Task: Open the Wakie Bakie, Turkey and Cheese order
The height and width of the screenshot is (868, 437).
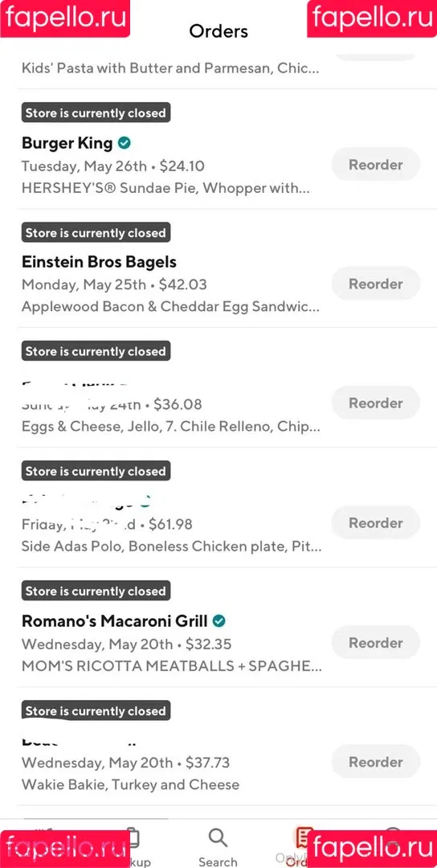Action: [131, 784]
